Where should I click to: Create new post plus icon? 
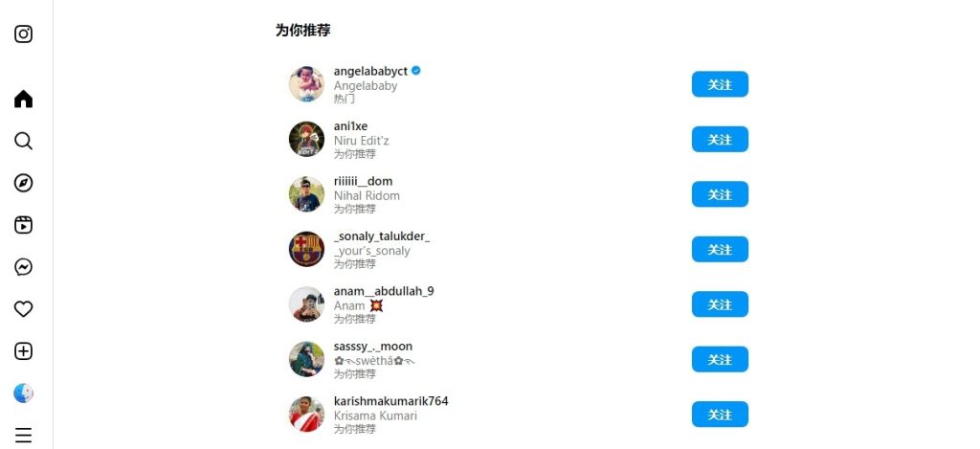(x=23, y=350)
